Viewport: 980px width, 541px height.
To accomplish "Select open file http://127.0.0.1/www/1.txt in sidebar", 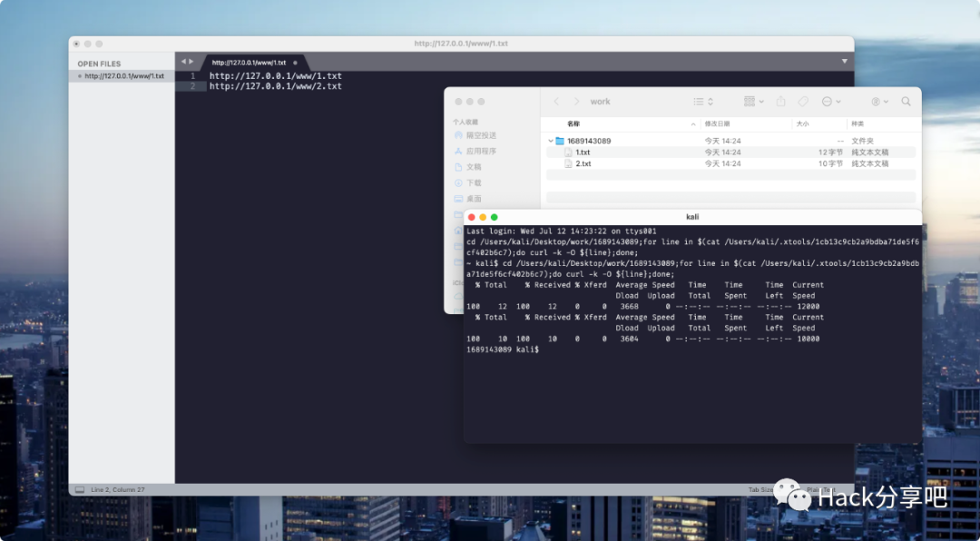I will coord(124,76).
